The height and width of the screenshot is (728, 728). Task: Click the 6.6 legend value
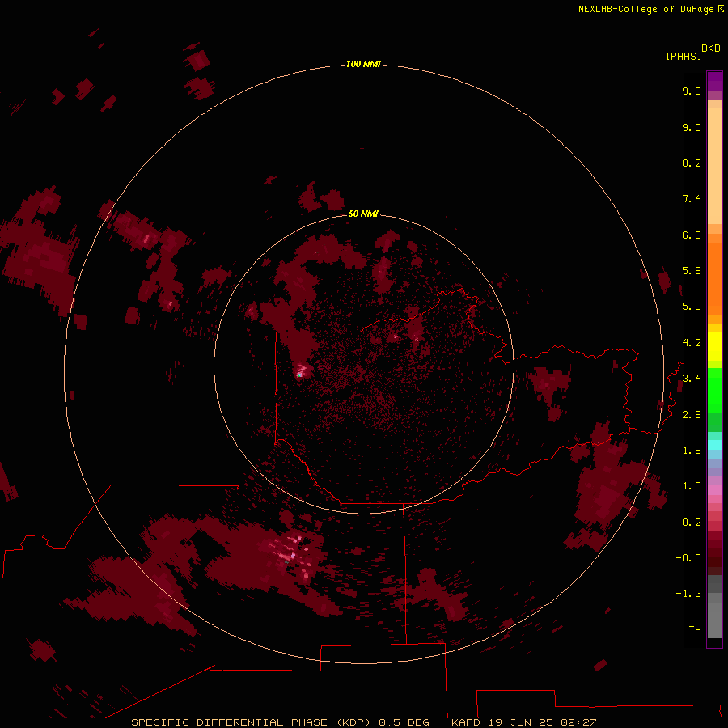pos(692,235)
